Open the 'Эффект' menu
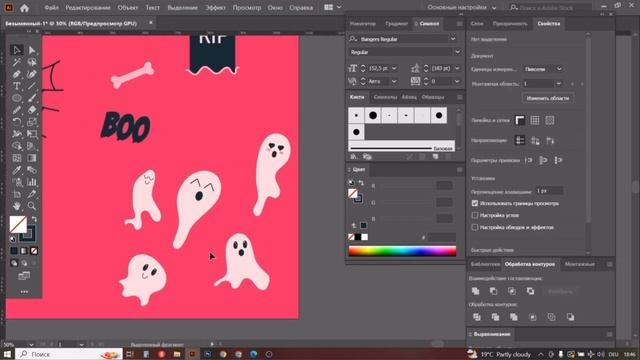 pyautogui.click(x=216, y=8)
